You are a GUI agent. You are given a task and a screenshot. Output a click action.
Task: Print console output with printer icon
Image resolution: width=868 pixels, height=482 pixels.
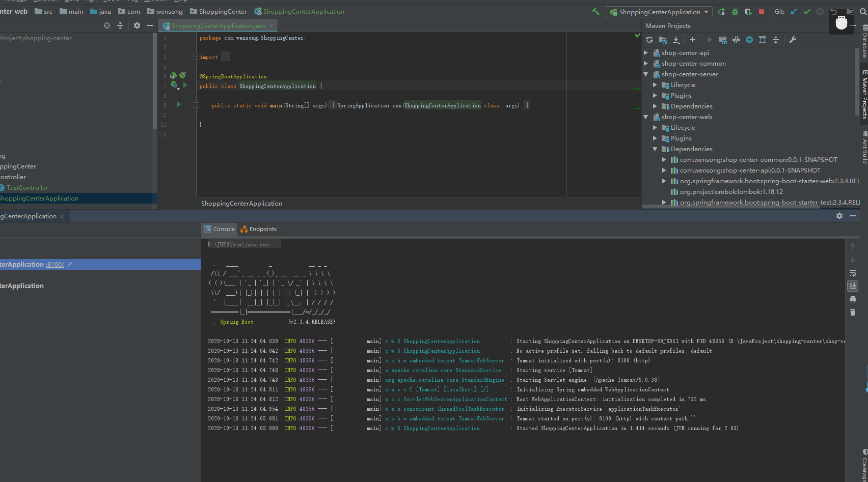point(853,299)
